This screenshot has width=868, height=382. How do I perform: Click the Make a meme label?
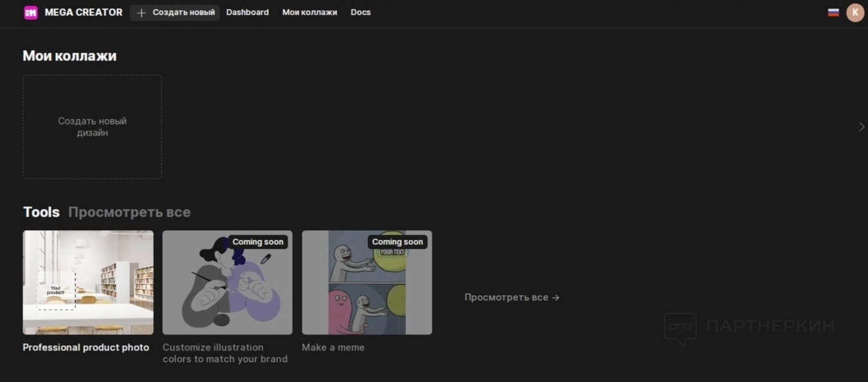(333, 347)
